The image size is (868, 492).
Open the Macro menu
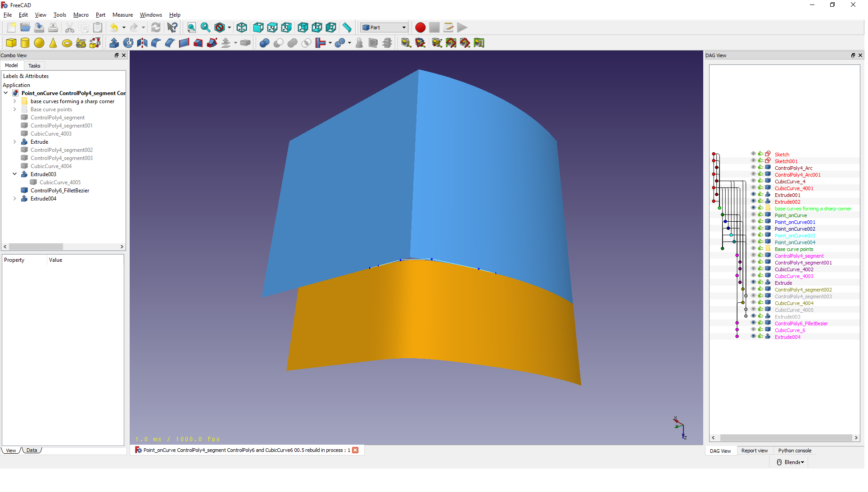pos(81,15)
